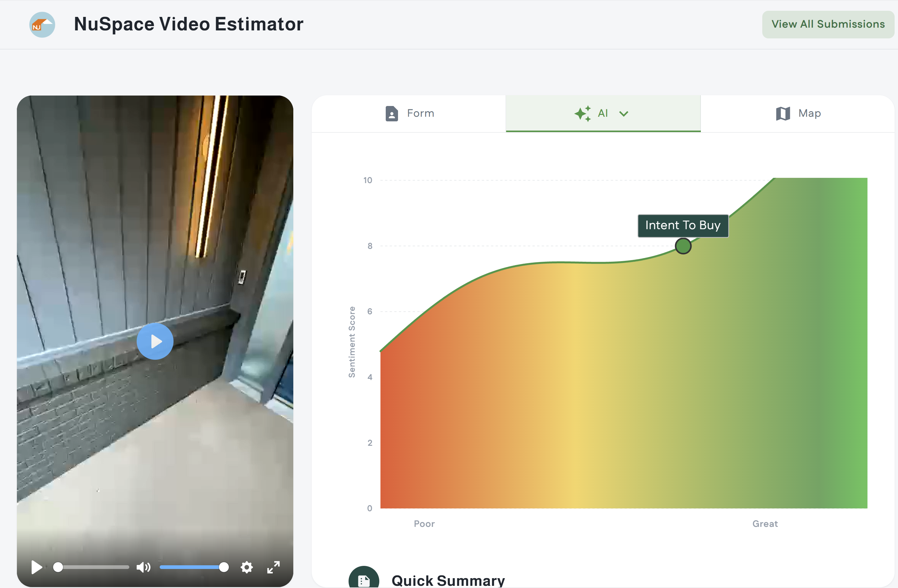
Task: Mute the video using the speaker icon
Action: pyautogui.click(x=143, y=567)
